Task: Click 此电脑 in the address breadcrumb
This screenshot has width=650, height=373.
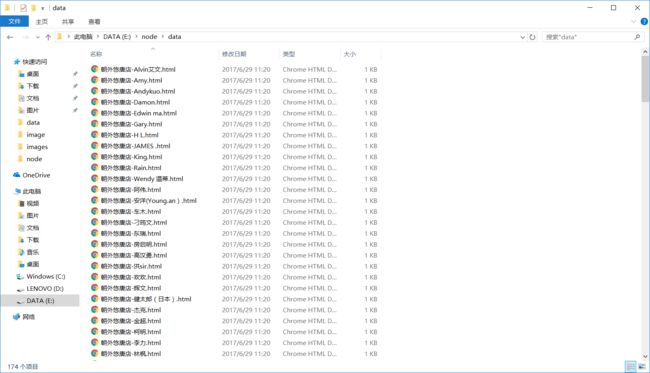Action: coord(83,37)
